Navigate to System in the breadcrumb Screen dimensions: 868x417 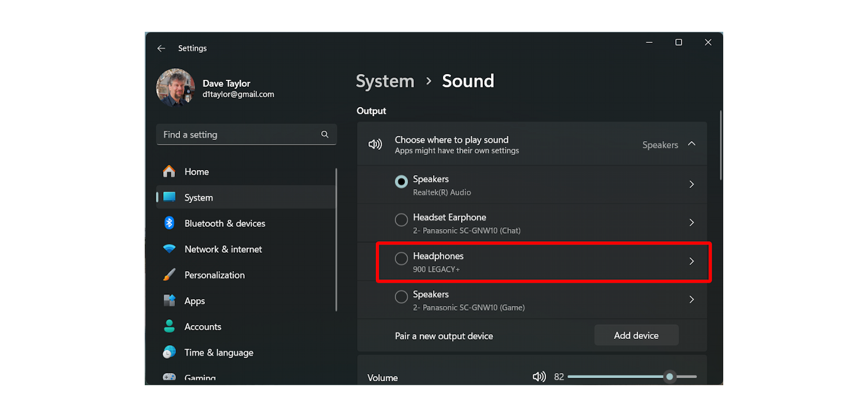pos(384,81)
